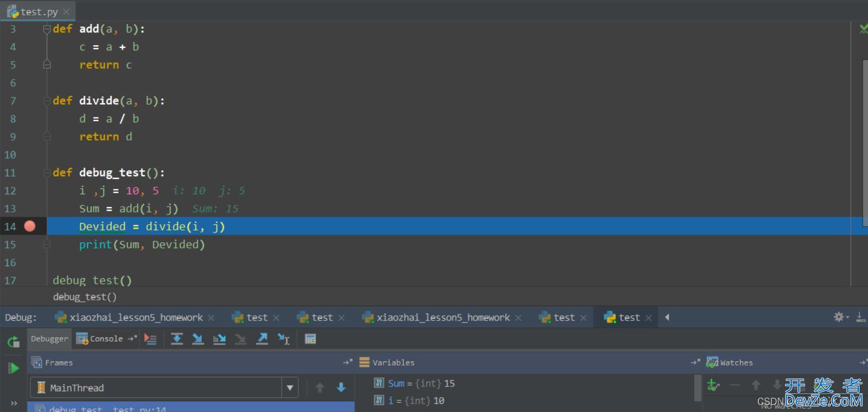Click the Frames panel pin icon
This screenshot has width=868, height=412.
[348, 362]
